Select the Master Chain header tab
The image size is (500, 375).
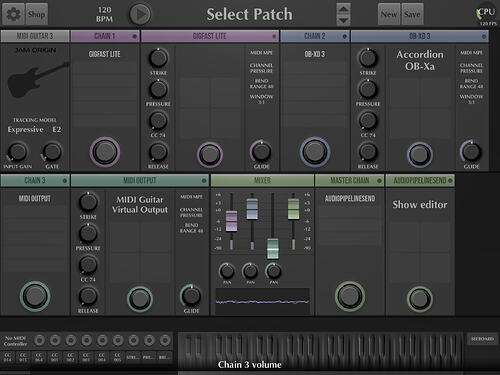click(349, 181)
